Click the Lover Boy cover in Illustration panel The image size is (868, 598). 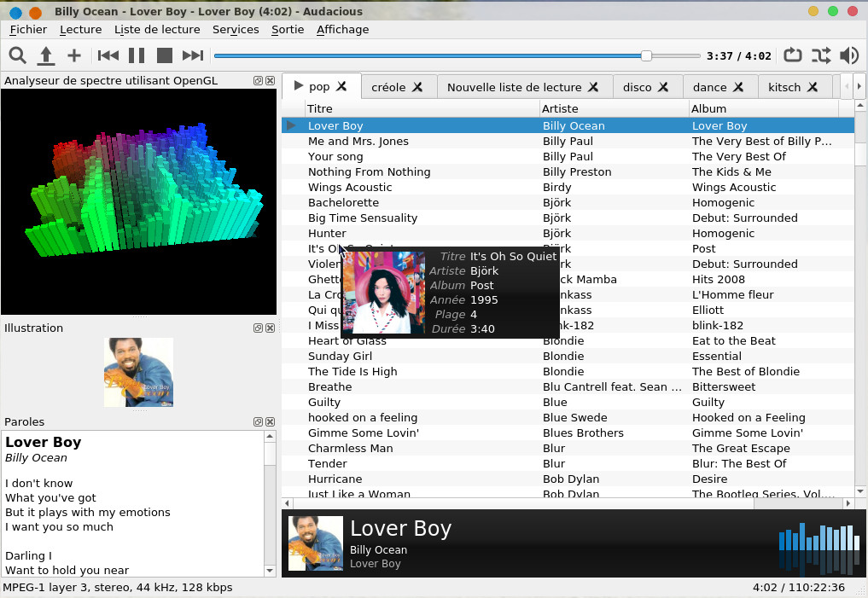pyautogui.click(x=138, y=372)
